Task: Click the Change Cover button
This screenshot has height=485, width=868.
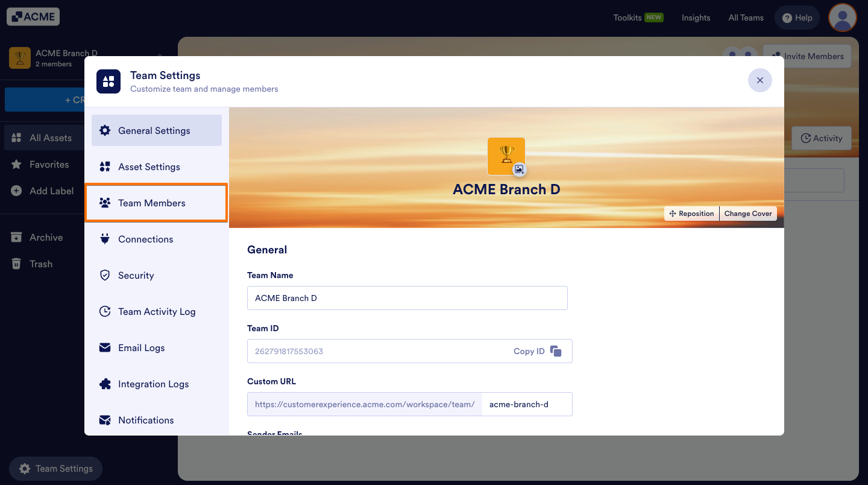Action: tap(748, 214)
